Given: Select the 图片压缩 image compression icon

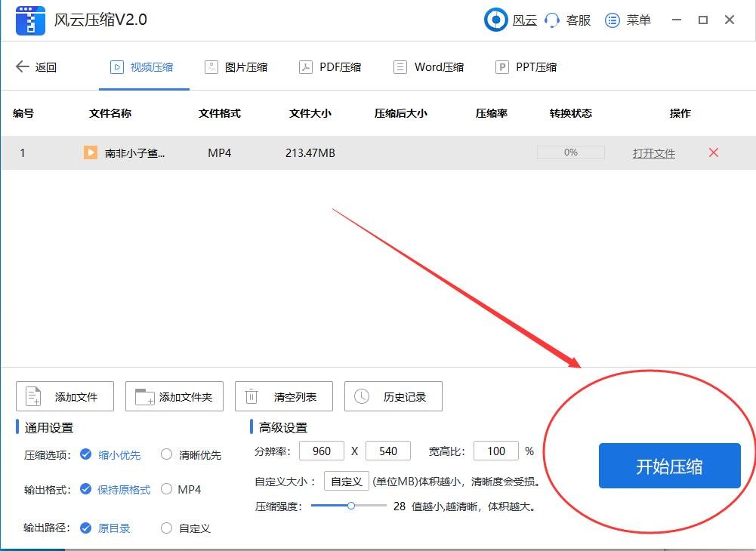Looking at the screenshot, I should point(211,66).
